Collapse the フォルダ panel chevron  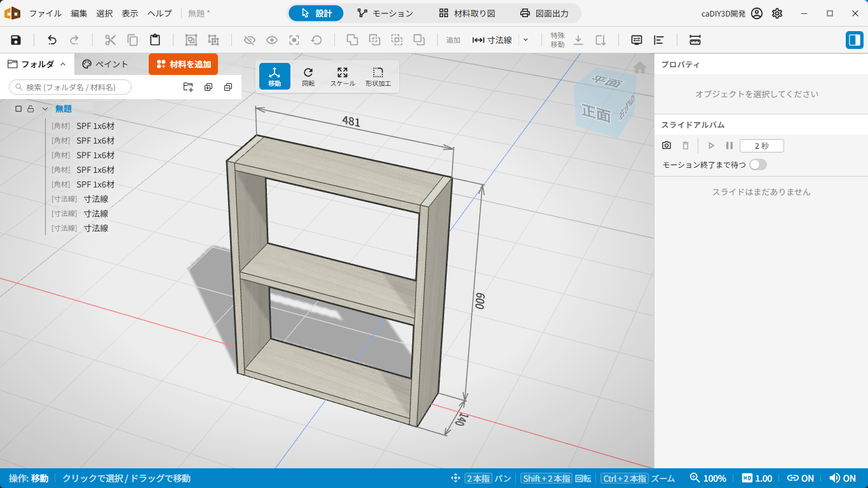[x=63, y=64]
